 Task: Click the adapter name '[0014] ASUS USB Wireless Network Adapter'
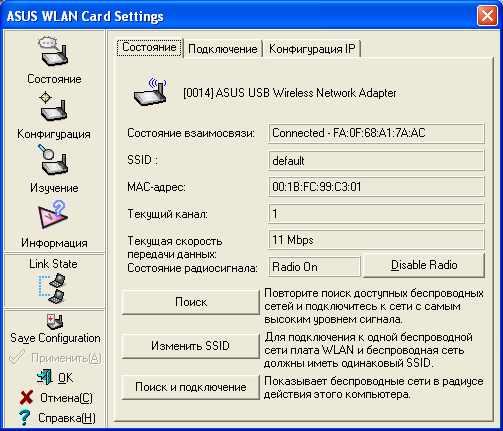[x=290, y=93]
